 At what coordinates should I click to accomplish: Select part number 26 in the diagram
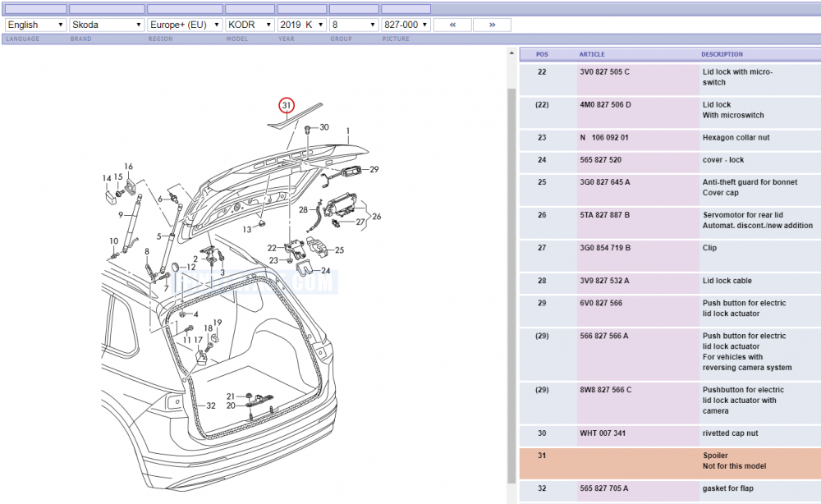click(x=377, y=216)
